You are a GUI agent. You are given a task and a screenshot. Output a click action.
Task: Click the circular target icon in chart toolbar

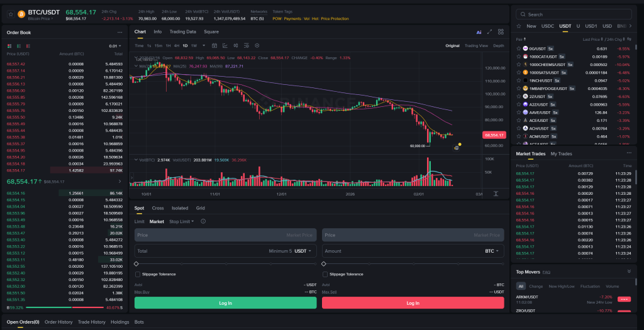[x=257, y=45]
